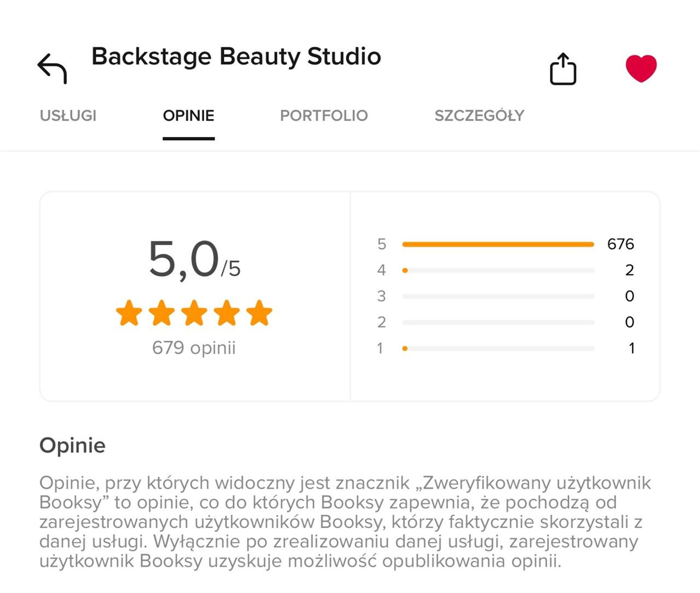Open the share icon
Screen dimensions: 700x593
coord(563,69)
